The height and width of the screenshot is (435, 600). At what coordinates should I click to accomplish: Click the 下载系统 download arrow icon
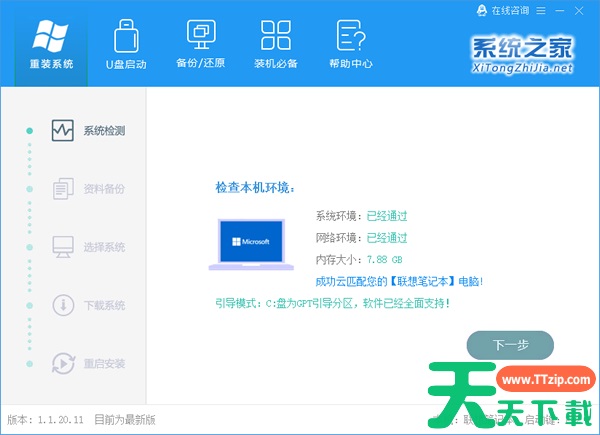pyautogui.click(x=63, y=304)
